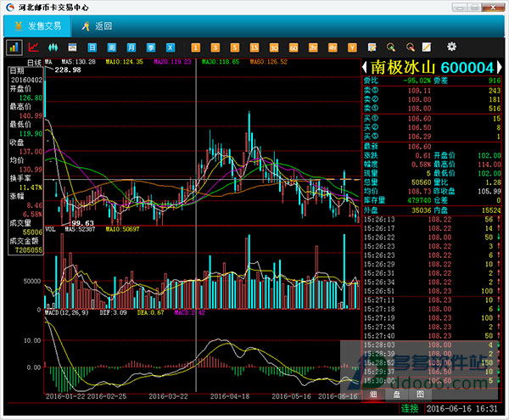Click stock code 600004
The image size is (509, 420).
[x=467, y=68]
